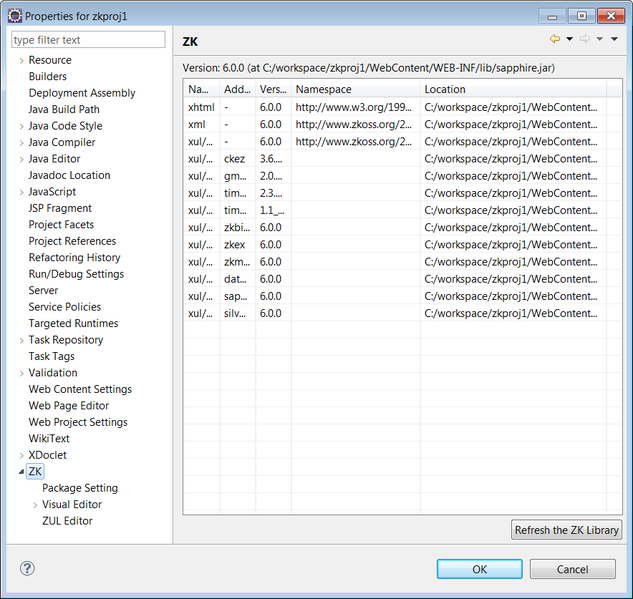Open Run/Debug Settings
633x599 pixels.
pyautogui.click(x=76, y=274)
